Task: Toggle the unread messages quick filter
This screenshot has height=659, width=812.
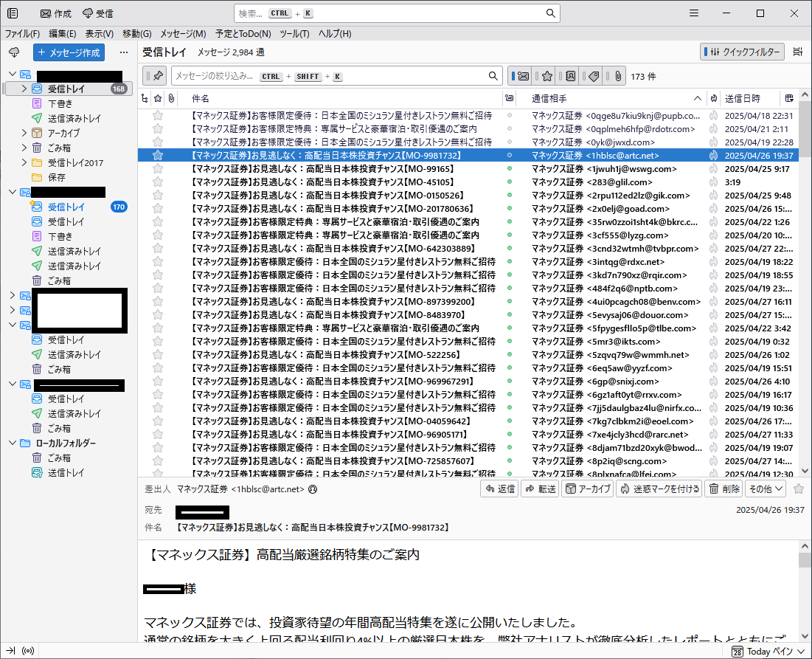Action: tap(521, 76)
